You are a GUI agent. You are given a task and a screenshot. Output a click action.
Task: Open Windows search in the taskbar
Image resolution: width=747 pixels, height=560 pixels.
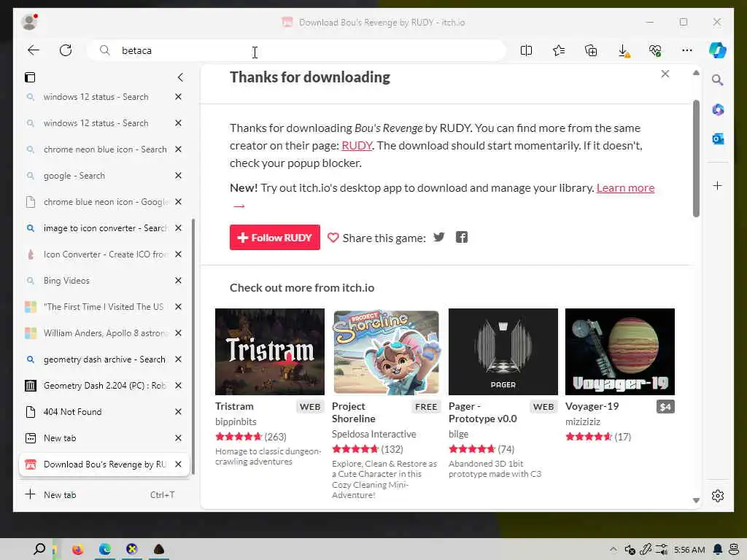point(39,549)
